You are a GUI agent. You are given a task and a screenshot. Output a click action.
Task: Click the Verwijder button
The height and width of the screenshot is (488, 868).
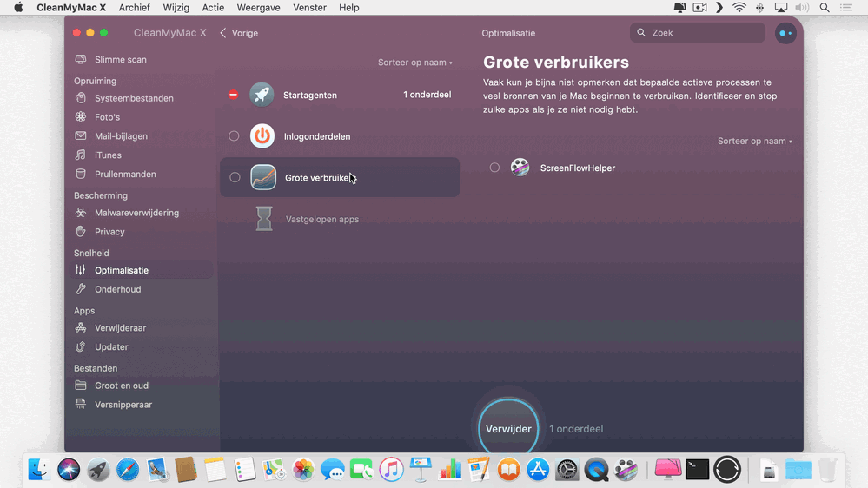(508, 427)
